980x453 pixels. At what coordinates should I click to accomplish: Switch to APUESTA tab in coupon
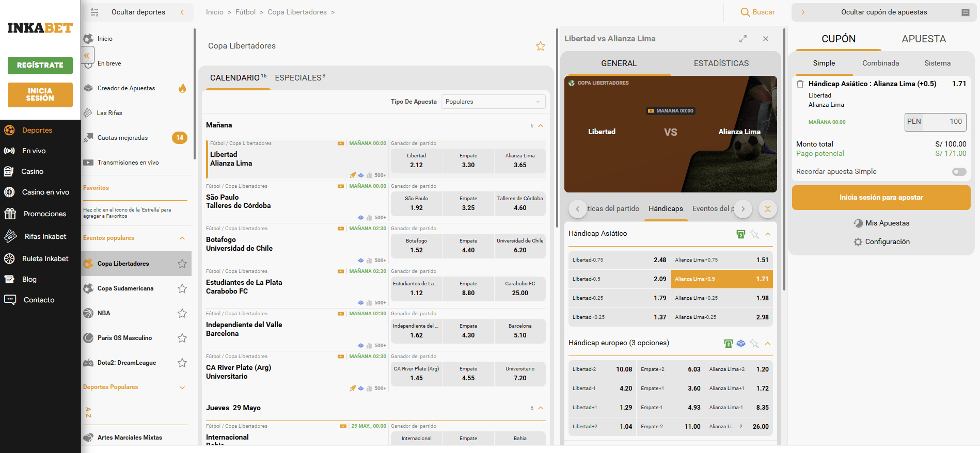pos(924,39)
